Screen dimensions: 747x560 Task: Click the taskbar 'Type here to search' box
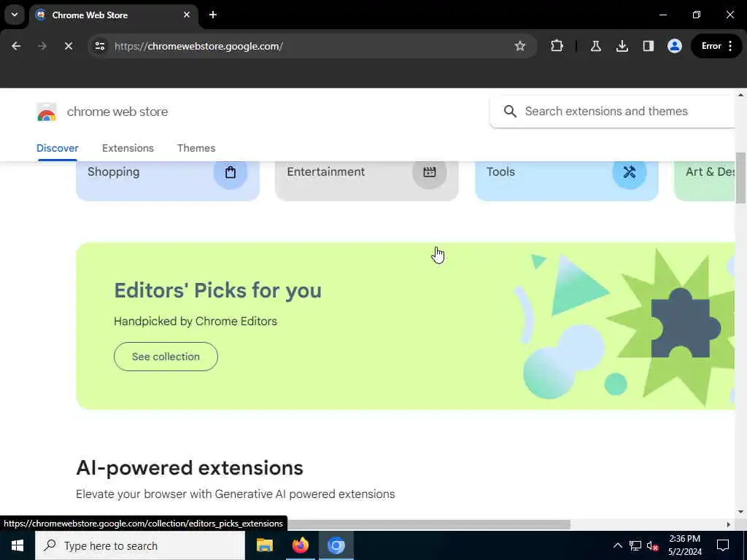140,545
